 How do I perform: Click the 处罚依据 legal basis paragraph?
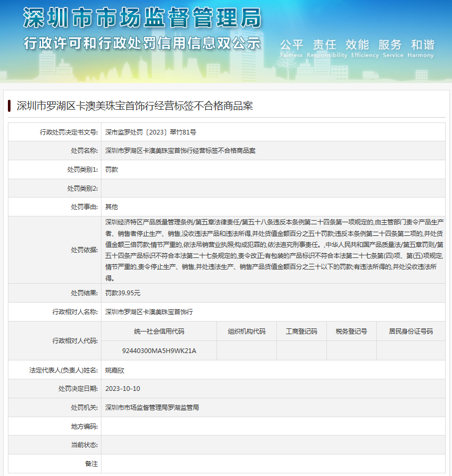(273, 250)
